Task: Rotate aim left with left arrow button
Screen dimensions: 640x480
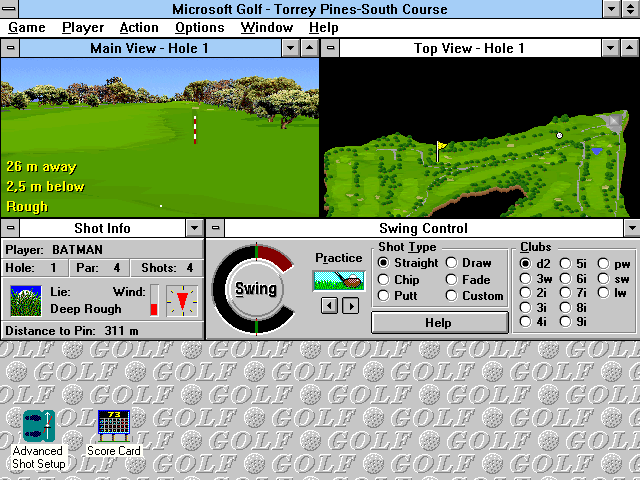Action: pyautogui.click(x=329, y=305)
